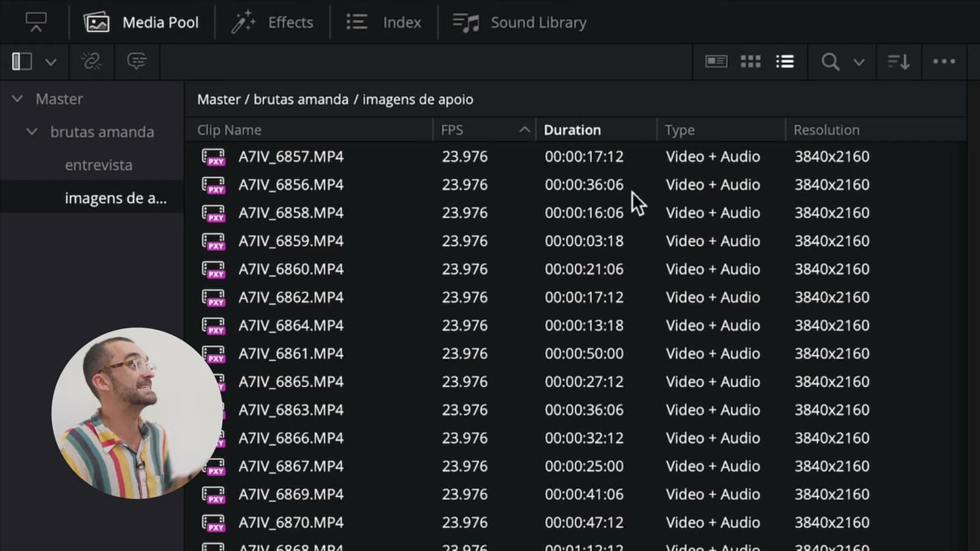Open the Sound Library panel
The width and height of the screenshot is (980, 551).
coord(519,23)
